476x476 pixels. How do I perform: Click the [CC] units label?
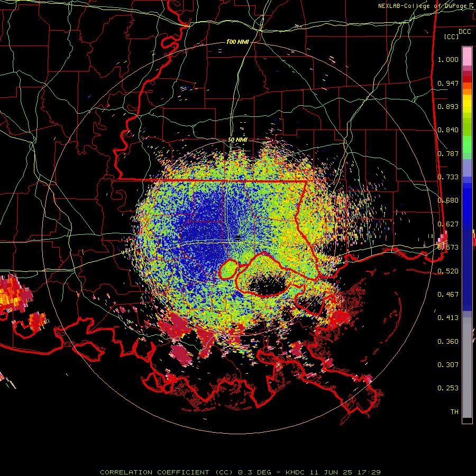(x=452, y=36)
